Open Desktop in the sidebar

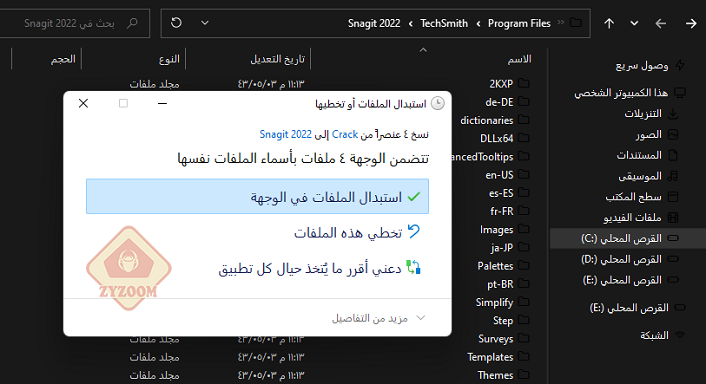pyautogui.click(x=634, y=197)
